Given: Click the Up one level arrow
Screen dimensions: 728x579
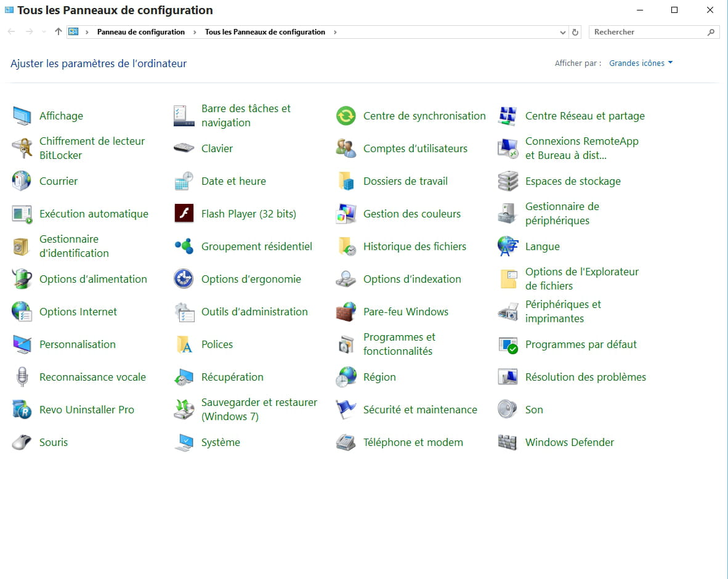Looking at the screenshot, I should tap(58, 31).
